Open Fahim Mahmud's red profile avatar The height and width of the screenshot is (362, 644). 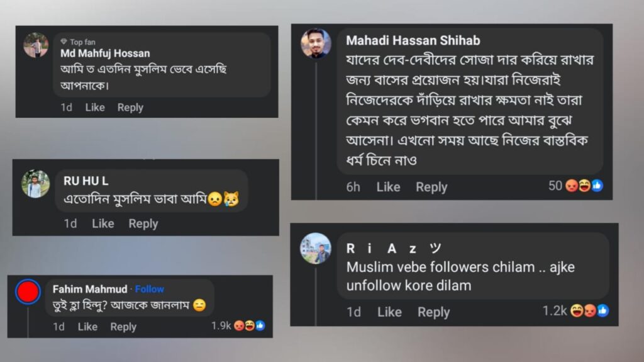(28, 292)
